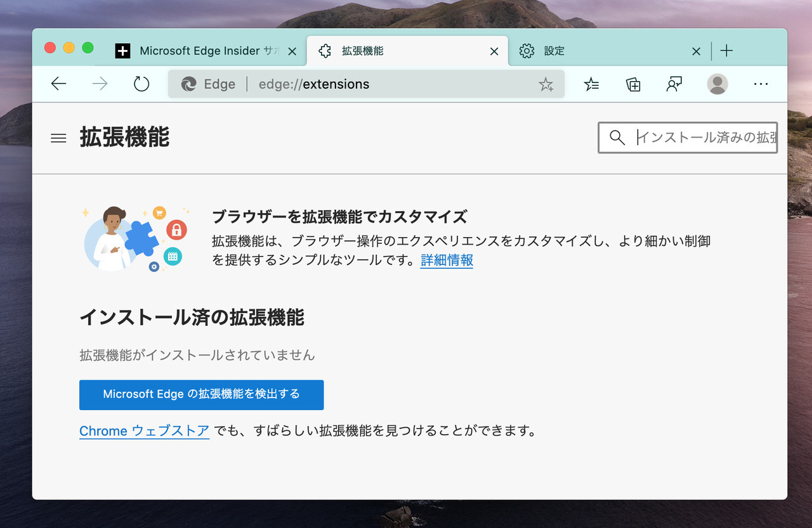Viewport: 812px width, 528px height.
Task: Click the reload page icon
Action: pyautogui.click(x=141, y=84)
